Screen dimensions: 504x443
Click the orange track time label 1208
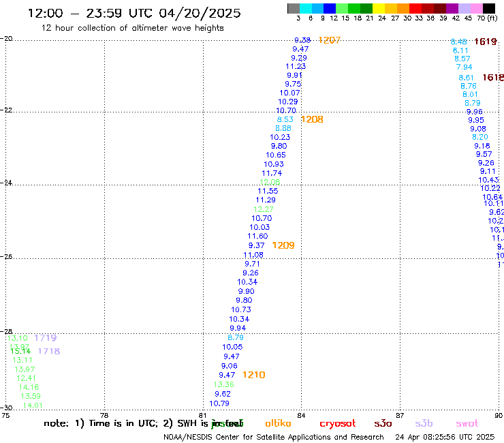click(312, 119)
